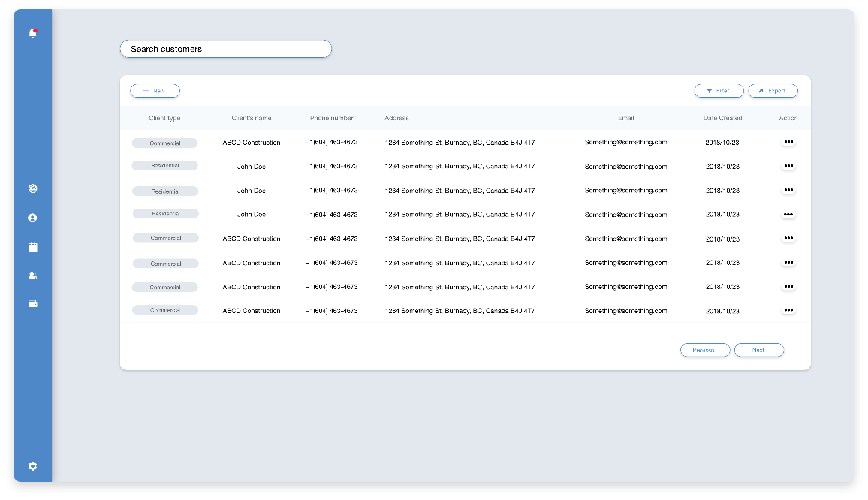The image size is (868, 500).
Task: Click ABCD Construction name in the first row
Action: pyautogui.click(x=252, y=143)
